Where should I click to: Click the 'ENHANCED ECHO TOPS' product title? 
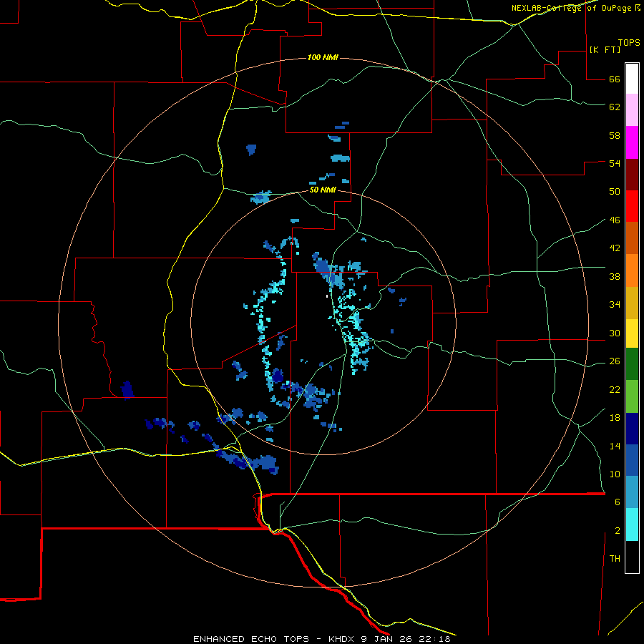click(251, 639)
